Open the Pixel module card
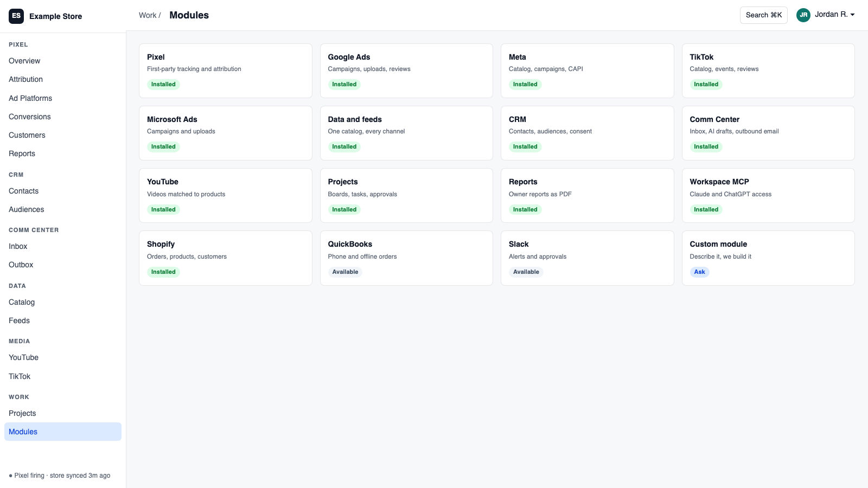The image size is (868, 488). point(226,70)
